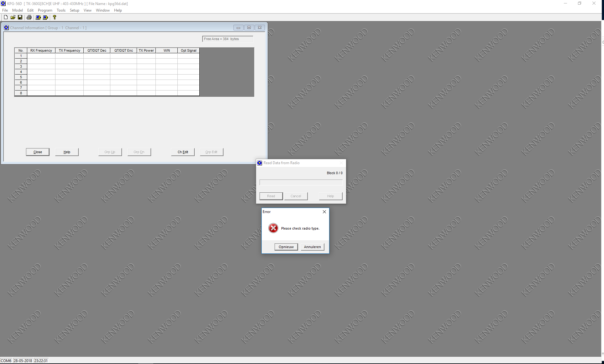Click the RX Frequency column header

[x=41, y=50]
